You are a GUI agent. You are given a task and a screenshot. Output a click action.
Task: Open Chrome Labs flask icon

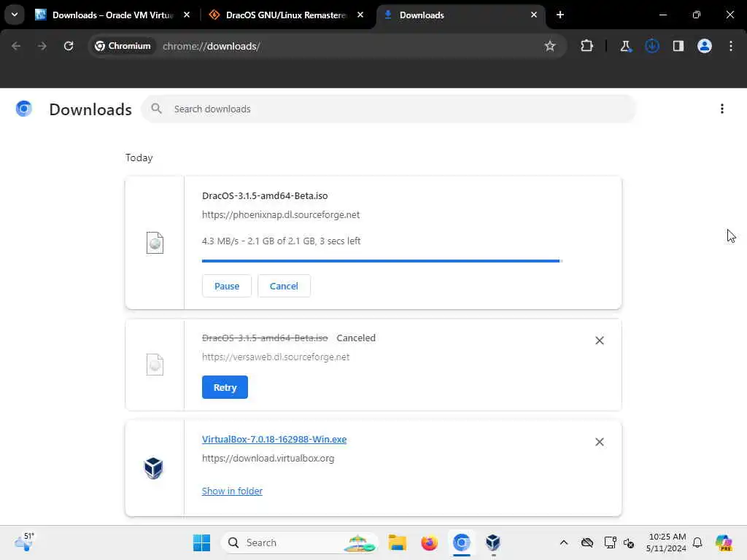click(x=625, y=46)
